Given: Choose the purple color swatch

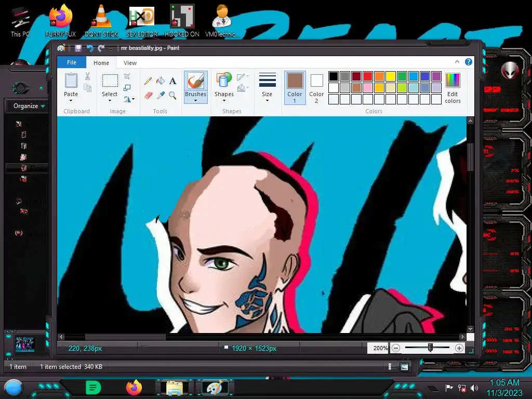Looking at the screenshot, I should (436, 76).
